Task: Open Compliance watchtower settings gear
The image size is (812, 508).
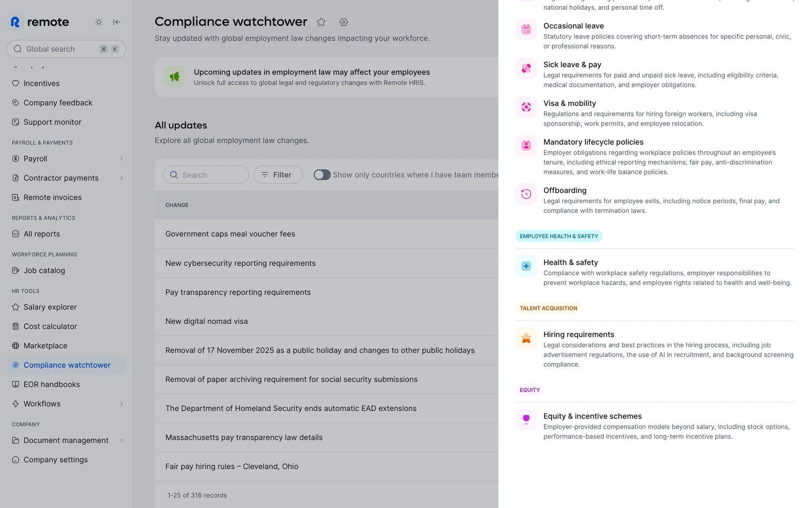Action: pyautogui.click(x=343, y=22)
